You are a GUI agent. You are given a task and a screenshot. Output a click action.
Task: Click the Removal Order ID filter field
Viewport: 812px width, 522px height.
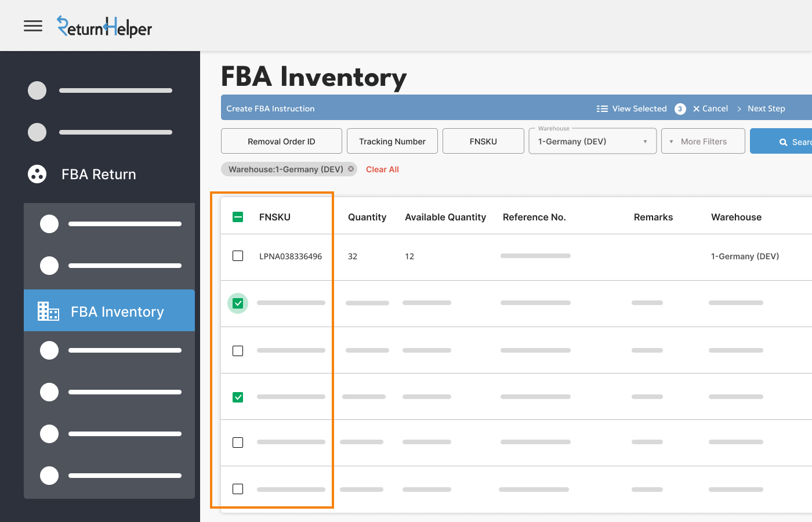pyautogui.click(x=281, y=142)
